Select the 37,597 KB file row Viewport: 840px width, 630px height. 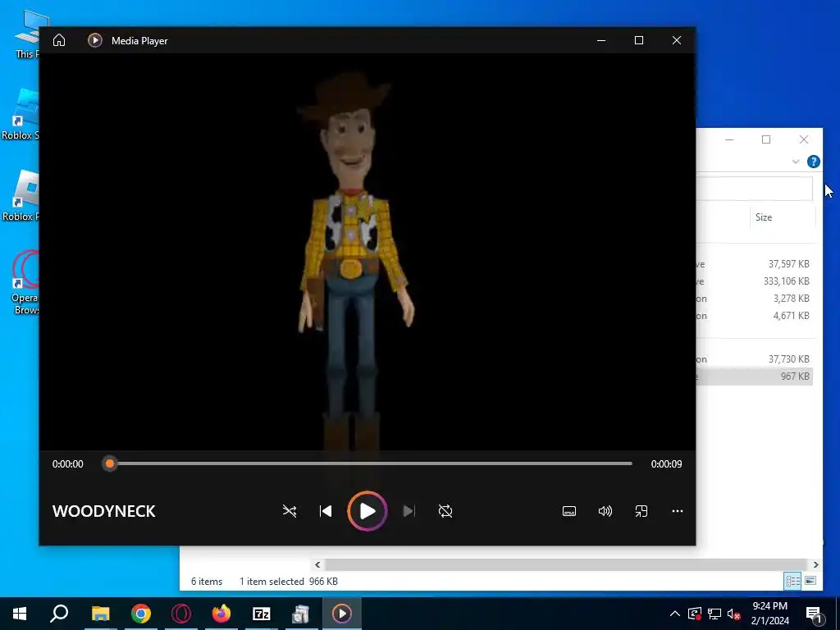pos(755,263)
